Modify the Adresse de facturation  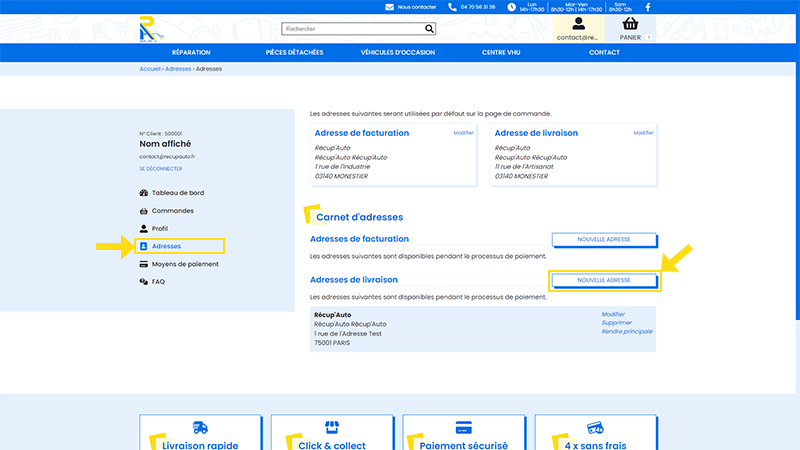pos(463,133)
